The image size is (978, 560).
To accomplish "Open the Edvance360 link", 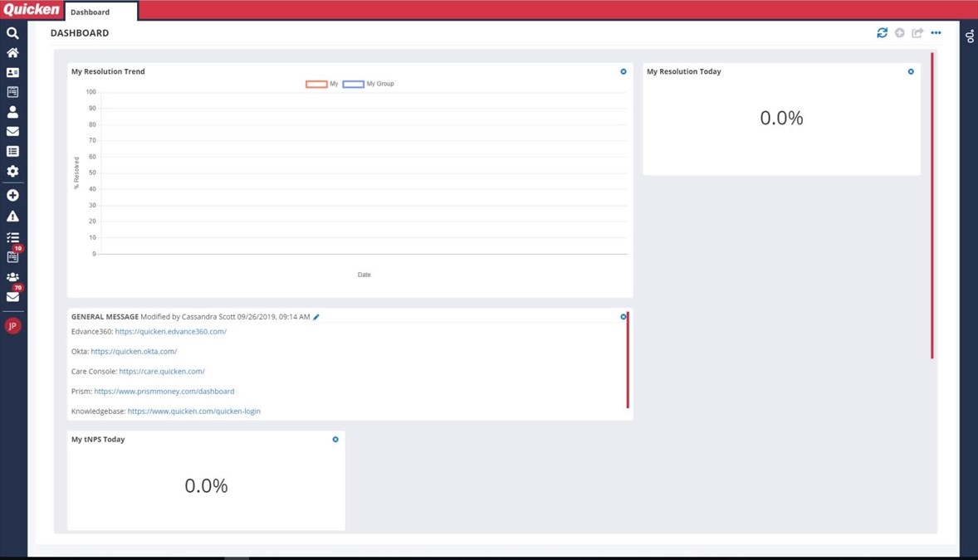I will [170, 332].
